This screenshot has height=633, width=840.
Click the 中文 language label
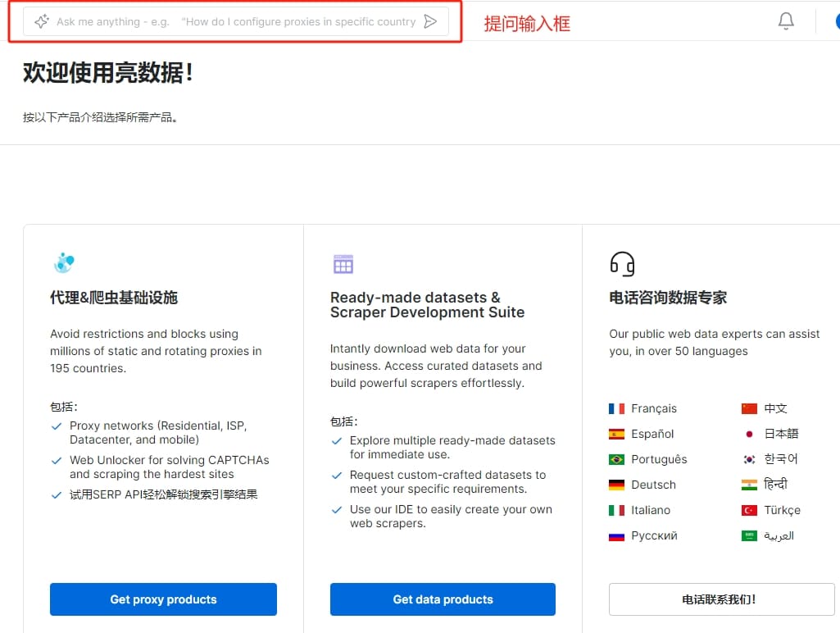pos(775,408)
